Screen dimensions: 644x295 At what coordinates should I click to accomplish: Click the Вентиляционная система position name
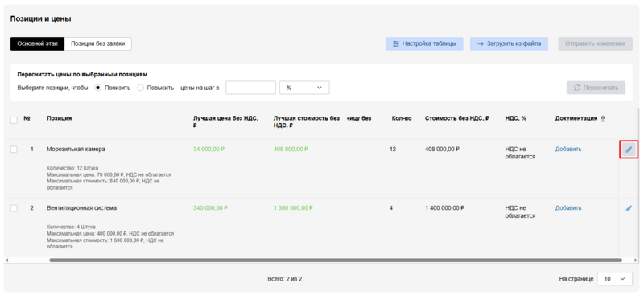[82, 208]
